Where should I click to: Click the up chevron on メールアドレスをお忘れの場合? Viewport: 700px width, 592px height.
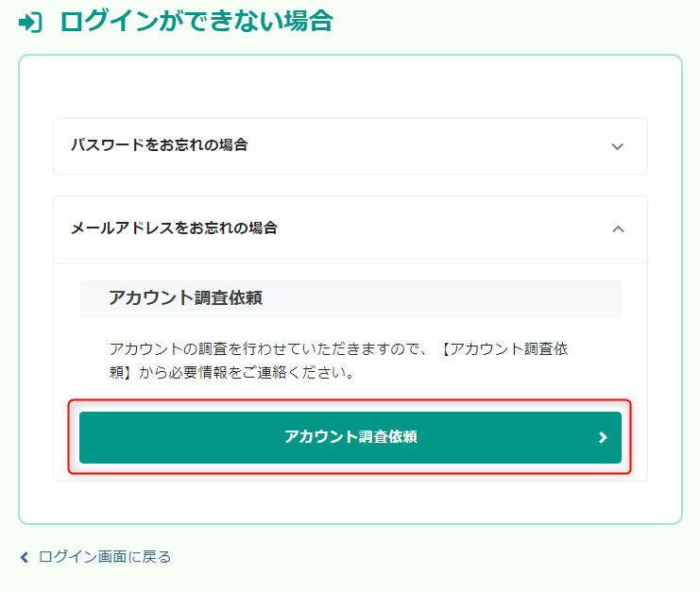(x=618, y=229)
